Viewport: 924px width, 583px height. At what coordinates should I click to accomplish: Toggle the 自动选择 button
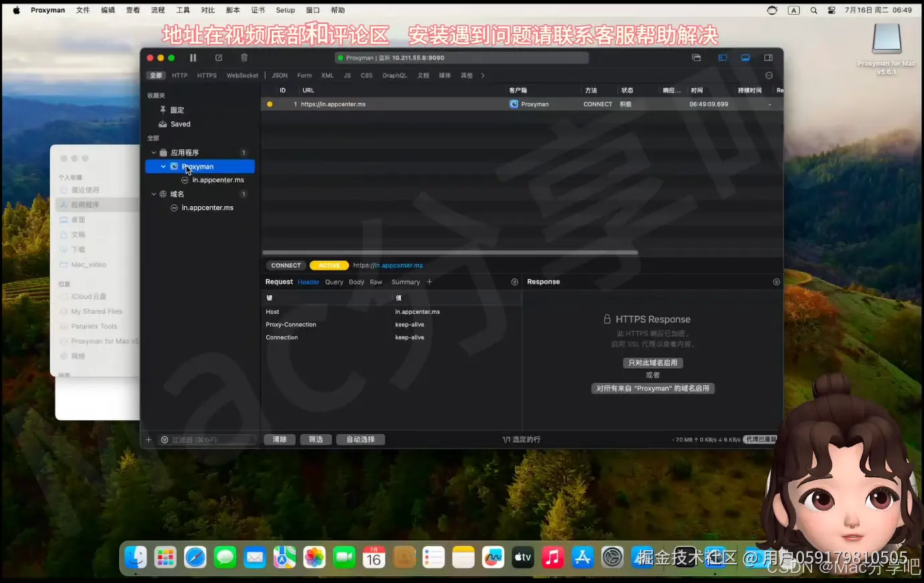360,440
